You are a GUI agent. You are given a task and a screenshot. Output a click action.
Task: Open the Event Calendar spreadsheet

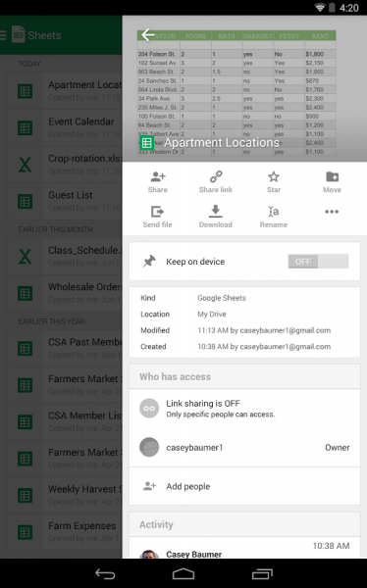click(65, 127)
